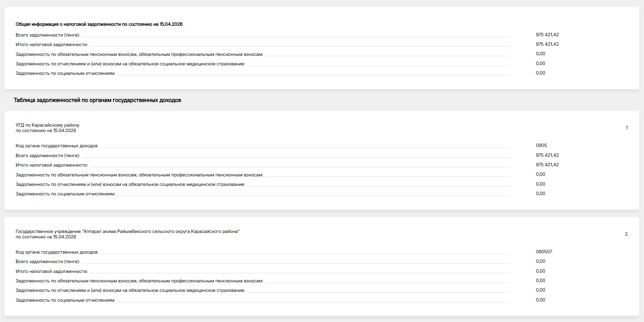Click pension contributions debt label in general section
This screenshot has width=644, height=322.
pyautogui.click(x=139, y=55)
